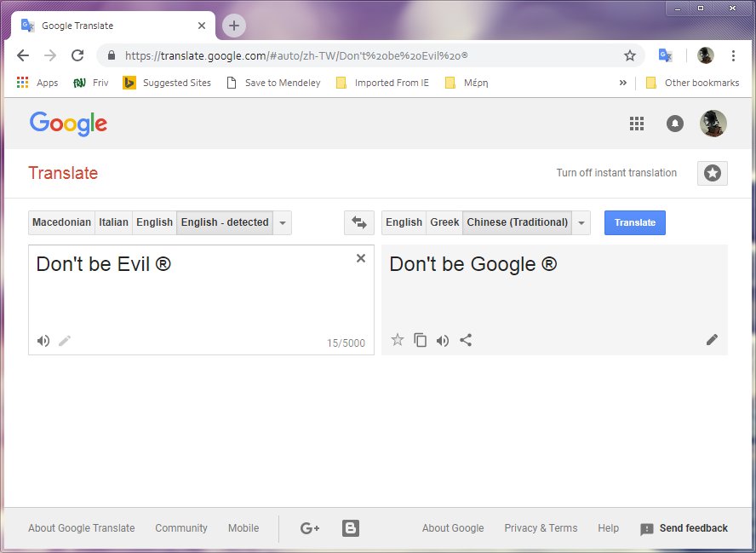
Task: Open the Google Translate extension icon
Action: (666, 55)
